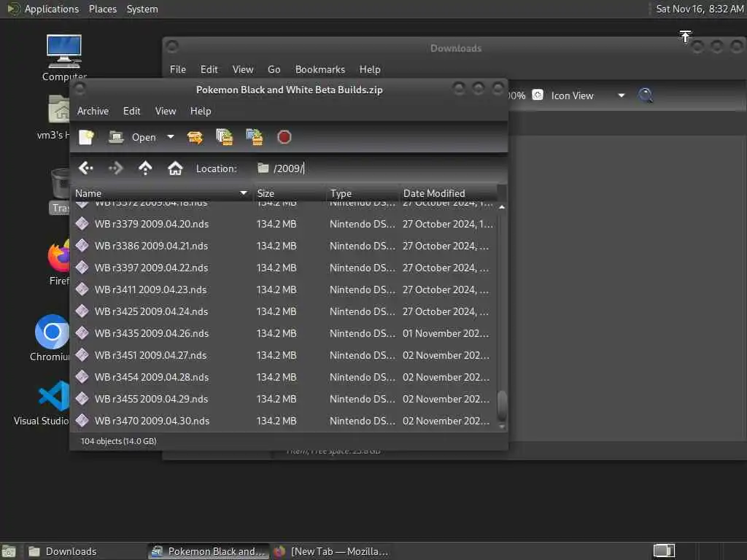Select file WB r3425 2009.04.24.nds
The image size is (747, 560).
pyautogui.click(x=284, y=311)
